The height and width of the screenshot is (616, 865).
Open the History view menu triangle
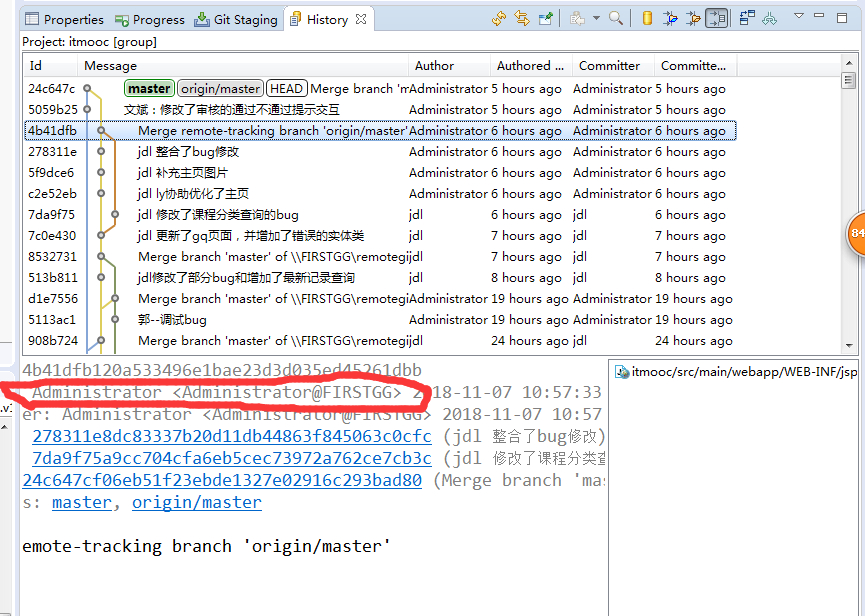point(799,16)
